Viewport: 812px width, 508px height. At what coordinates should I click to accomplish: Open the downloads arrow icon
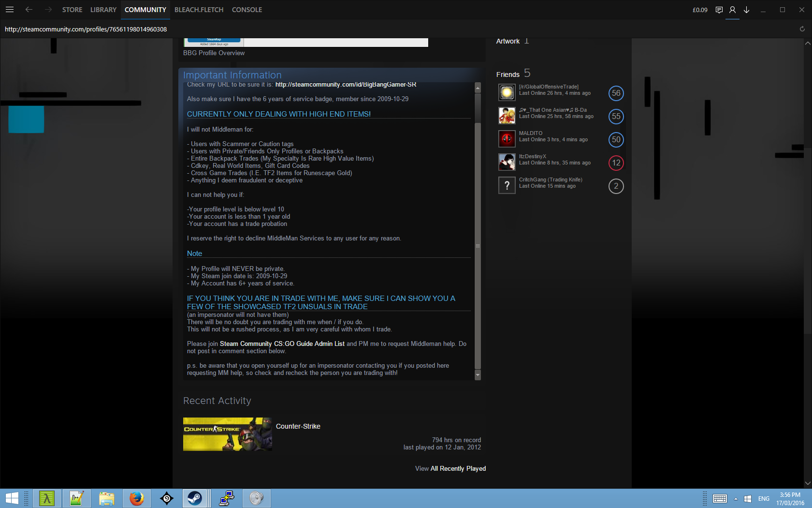pyautogui.click(x=746, y=10)
